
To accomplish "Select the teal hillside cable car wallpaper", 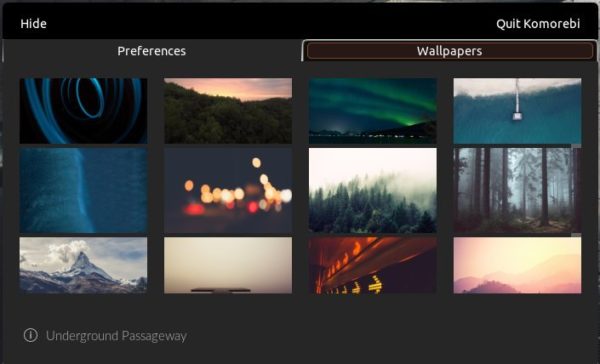I will tap(517, 111).
